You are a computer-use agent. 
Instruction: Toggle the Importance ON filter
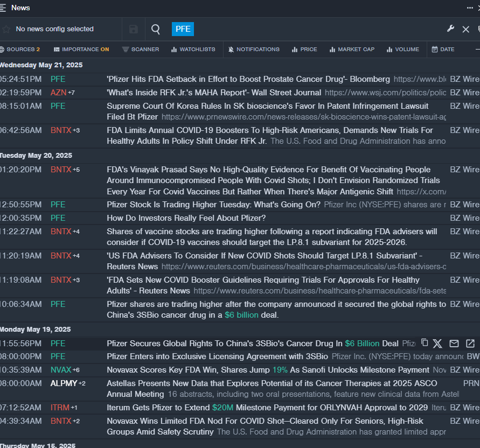tap(81, 49)
